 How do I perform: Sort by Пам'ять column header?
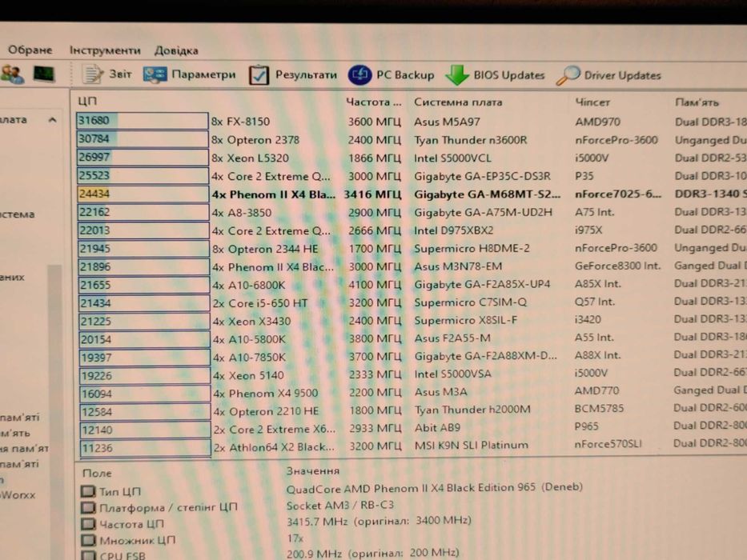[697, 102]
